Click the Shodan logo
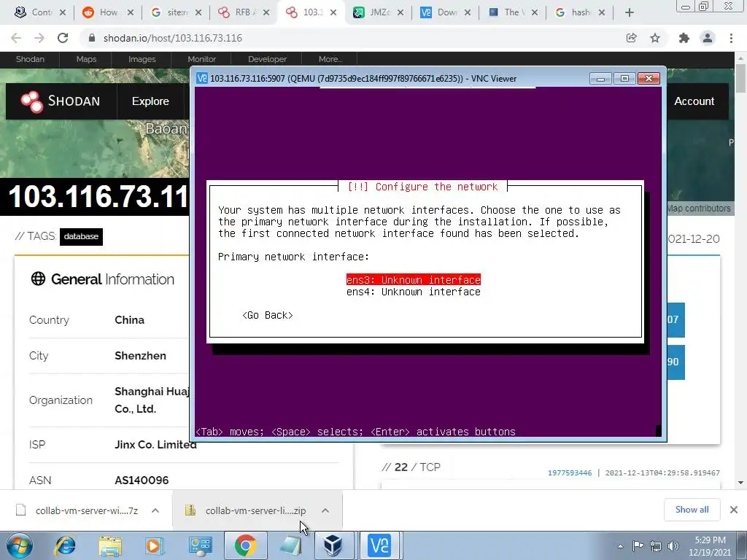Screen dimensions: 747x560 (61, 101)
